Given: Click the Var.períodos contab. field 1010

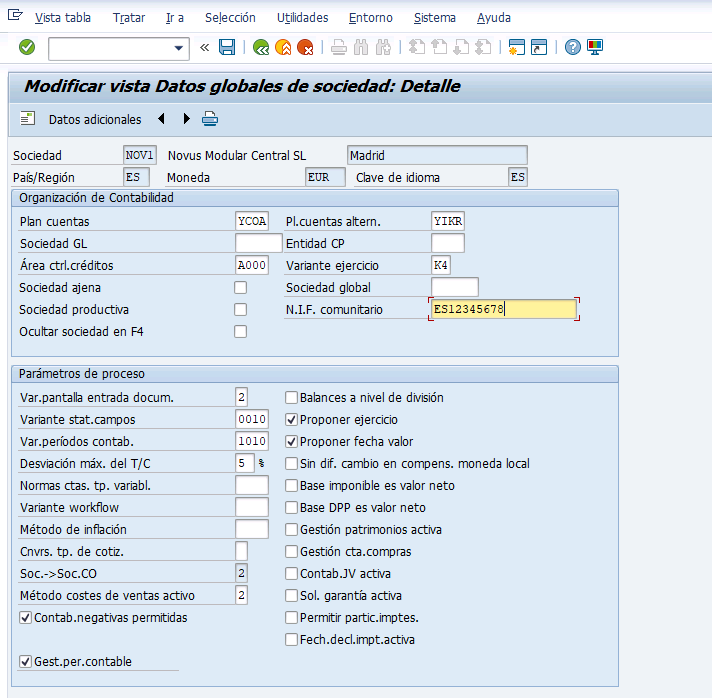Looking at the screenshot, I should coord(252,441).
